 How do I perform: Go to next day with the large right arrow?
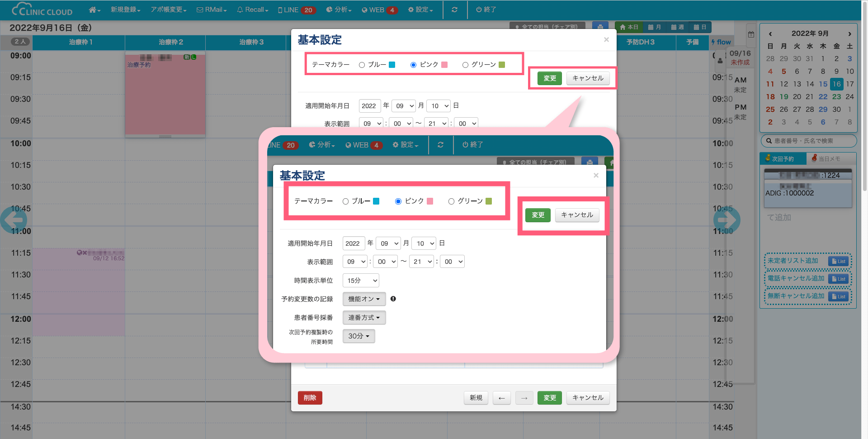[x=726, y=220]
